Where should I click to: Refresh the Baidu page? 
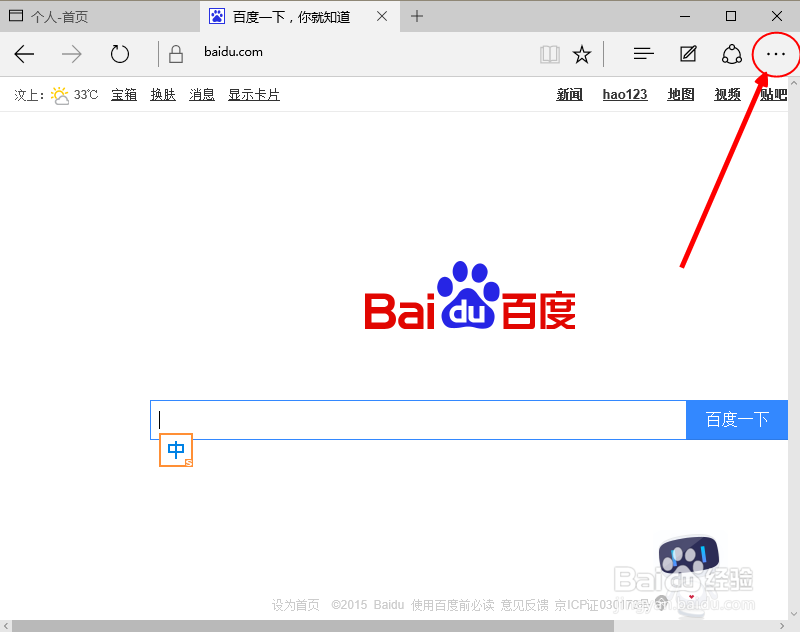tap(119, 54)
